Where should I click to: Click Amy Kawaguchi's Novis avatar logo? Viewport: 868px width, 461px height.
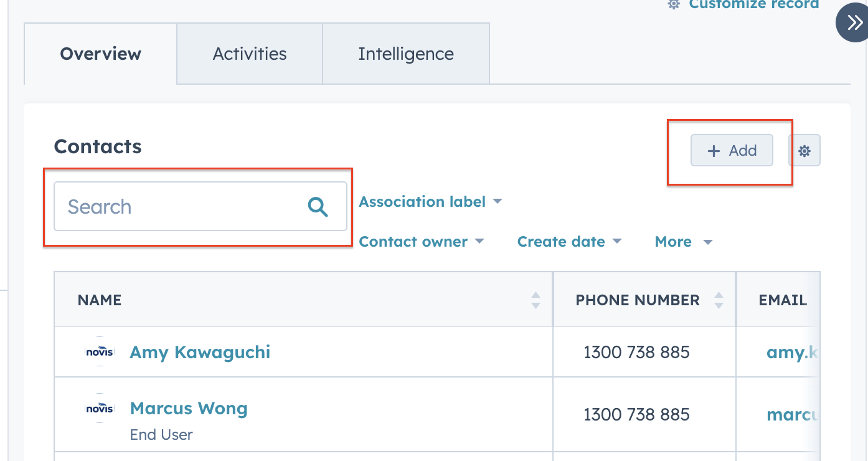point(100,352)
